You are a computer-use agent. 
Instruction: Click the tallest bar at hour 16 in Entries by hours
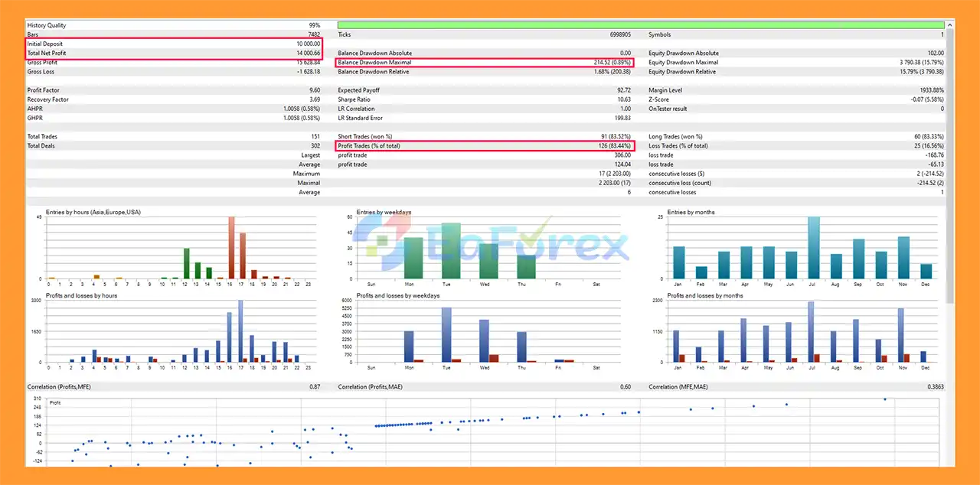[231, 247]
